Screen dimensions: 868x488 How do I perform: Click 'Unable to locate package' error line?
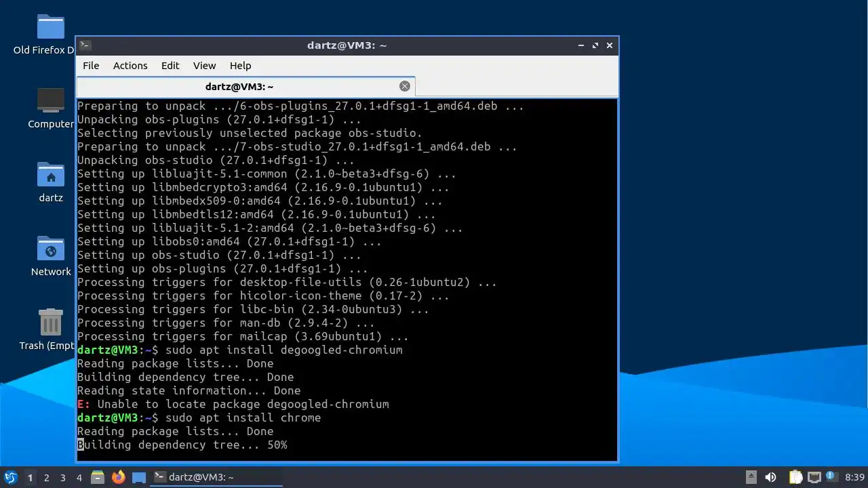(x=233, y=405)
